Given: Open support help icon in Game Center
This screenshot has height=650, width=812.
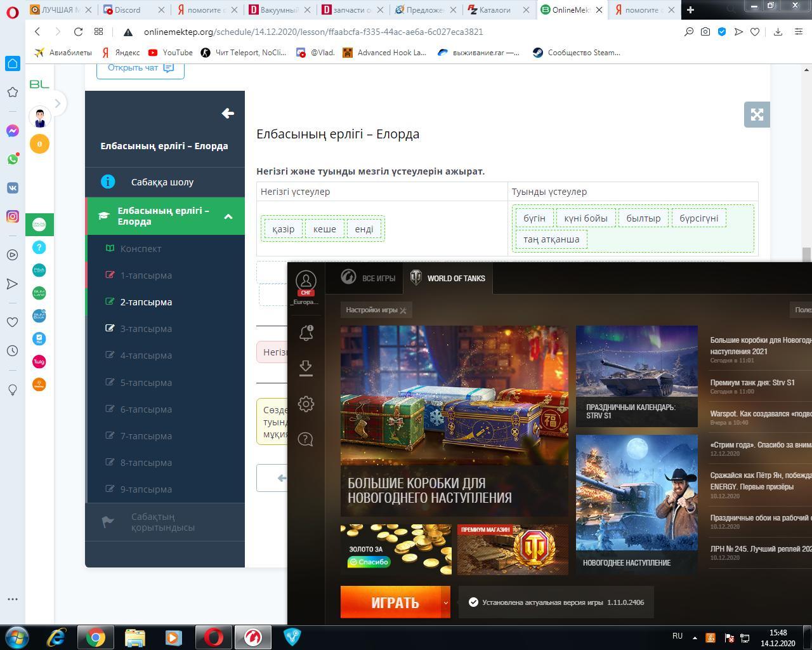Looking at the screenshot, I should tap(306, 439).
